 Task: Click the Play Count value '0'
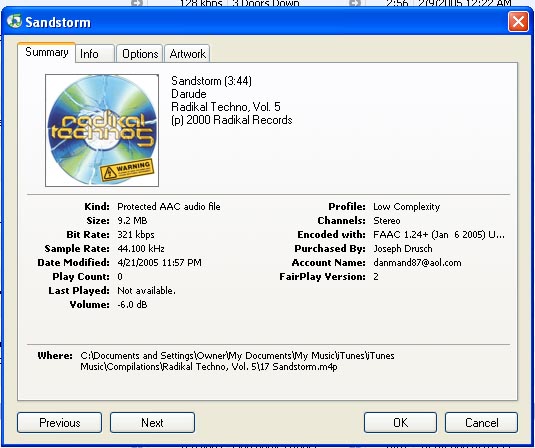(x=120, y=276)
